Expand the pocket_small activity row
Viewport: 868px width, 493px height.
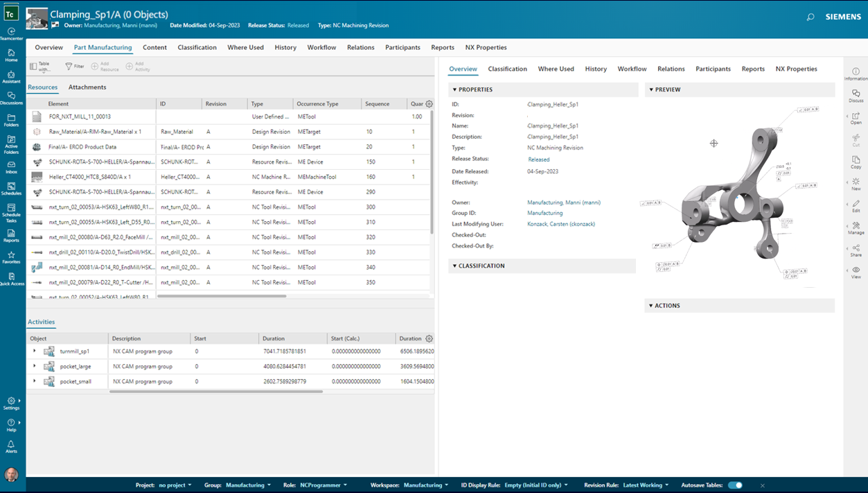[x=35, y=381]
